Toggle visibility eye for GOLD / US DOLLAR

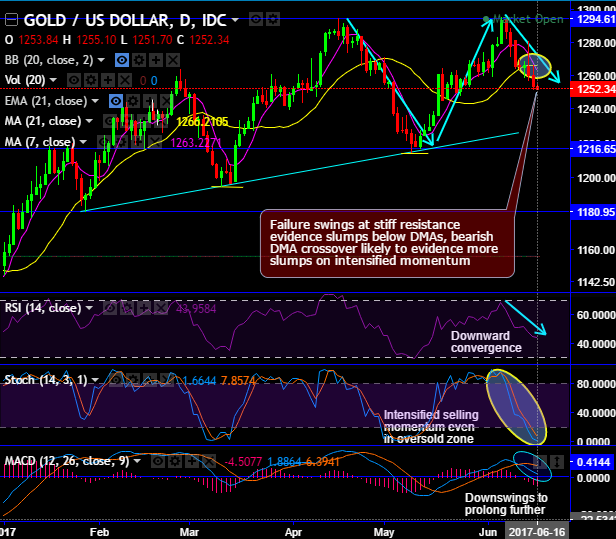tap(256, 19)
